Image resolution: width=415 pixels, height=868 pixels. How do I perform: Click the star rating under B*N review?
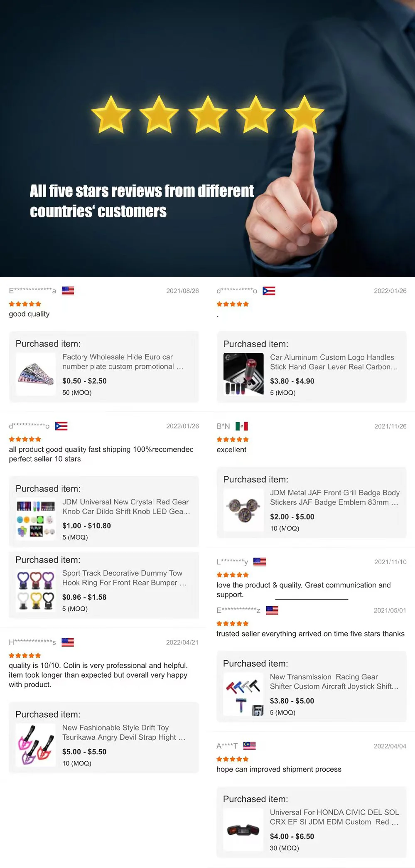pos(233,439)
